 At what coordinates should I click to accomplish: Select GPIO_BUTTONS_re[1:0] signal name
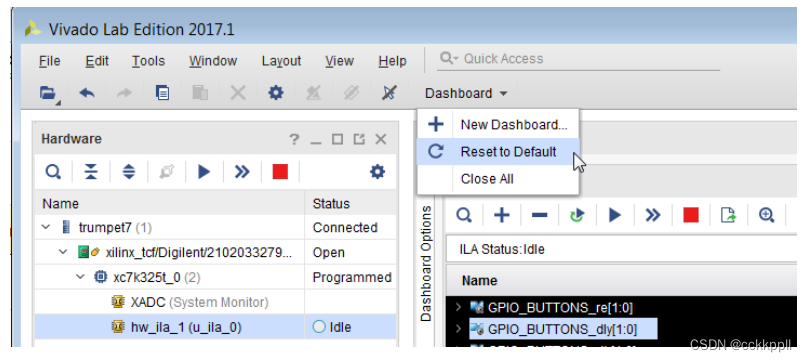click(x=560, y=308)
